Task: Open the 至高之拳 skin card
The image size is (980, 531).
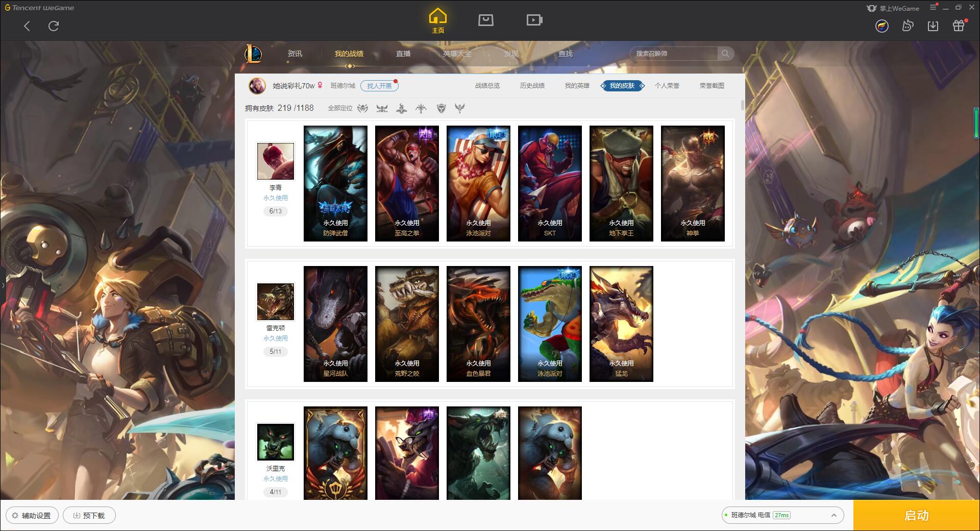Action: coord(407,183)
